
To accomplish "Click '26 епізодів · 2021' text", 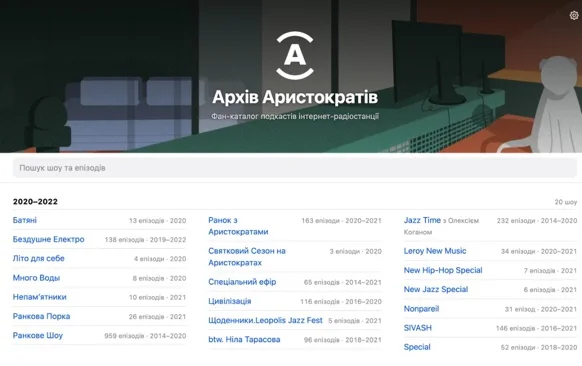I will pyautogui.click(x=157, y=317).
